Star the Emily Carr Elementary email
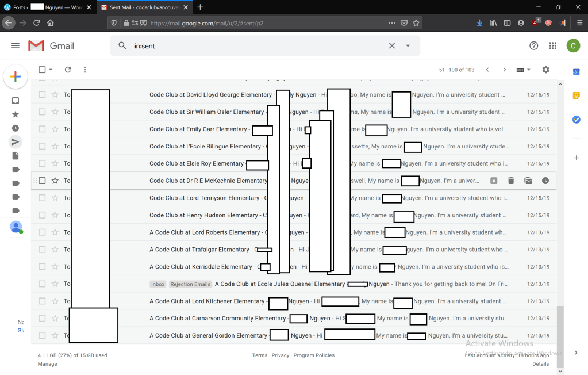Image resolution: width=588 pixels, height=375 pixels. click(x=55, y=129)
